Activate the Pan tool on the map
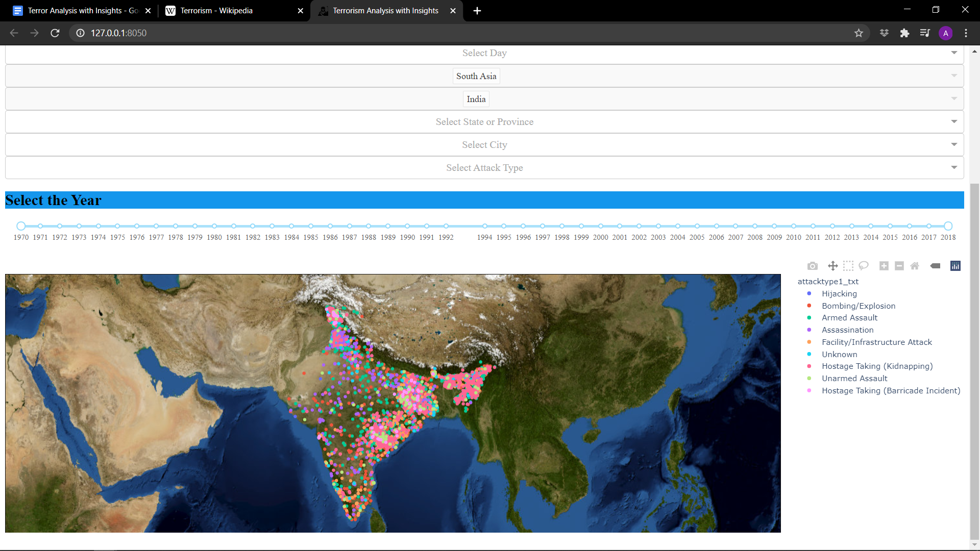Screen dimensions: 980x551 (832, 266)
